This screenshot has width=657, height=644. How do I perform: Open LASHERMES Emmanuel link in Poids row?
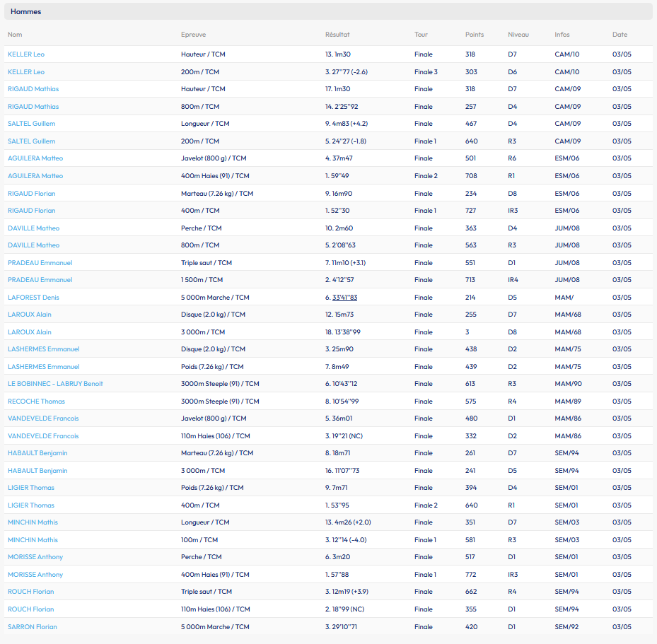pyautogui.click(x=44, y=367)
